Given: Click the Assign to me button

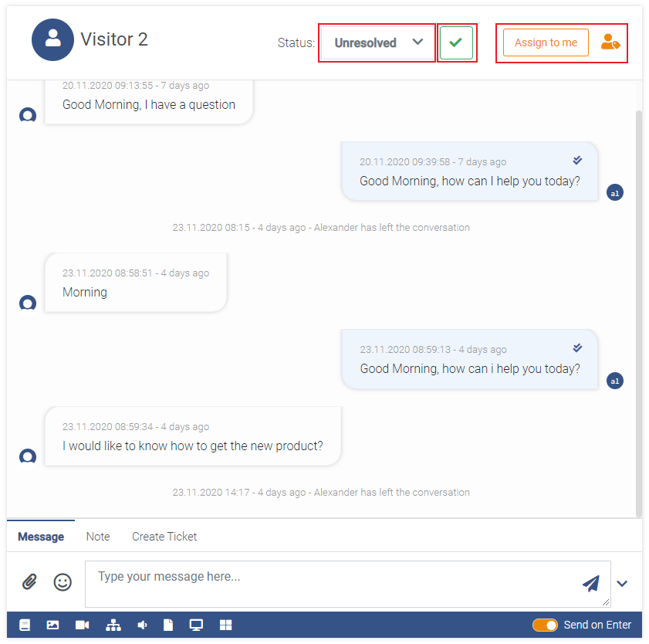Looking at the screenshot, I should click(x=546, y=42).
